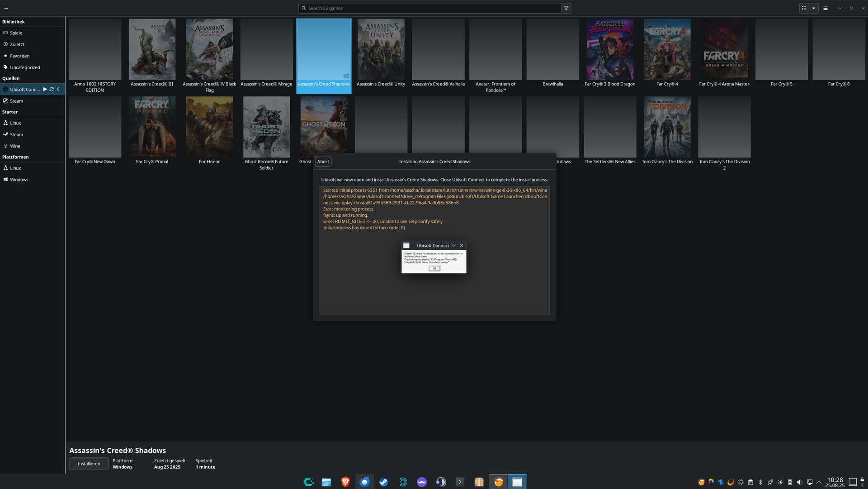Refresh the Ubisoft Connect source library
868x489 pixels.
[52, 90]
